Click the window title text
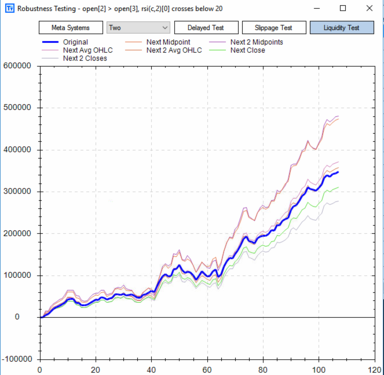The width and height of the screenshot is (384, 375). click(120, 8)
